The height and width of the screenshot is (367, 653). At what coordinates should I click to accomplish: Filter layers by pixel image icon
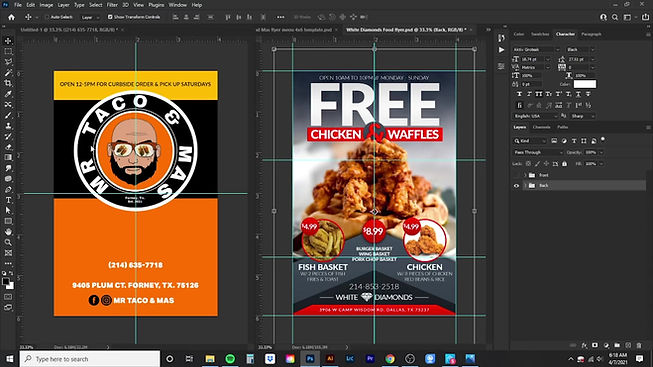pyautogui.click(x=554, y=141)
